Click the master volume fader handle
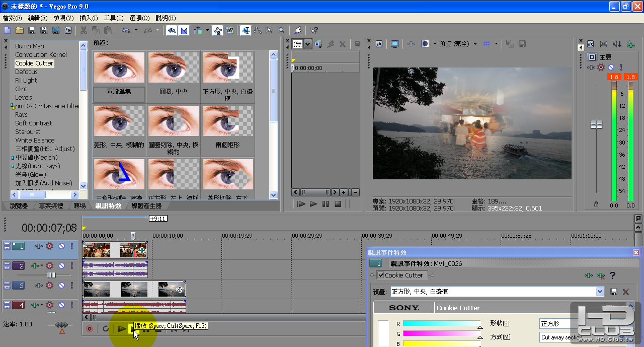Image resolution: width=644 pixels, height=347 pixels. point(596,124)
